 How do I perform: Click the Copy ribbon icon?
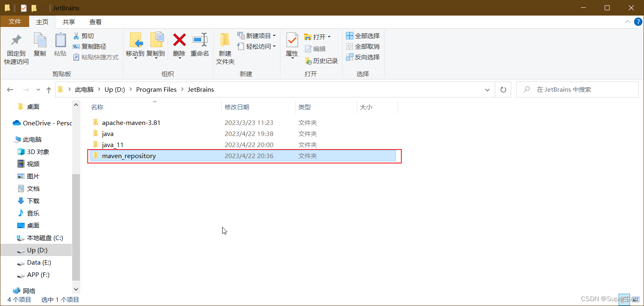click(40, 45)
